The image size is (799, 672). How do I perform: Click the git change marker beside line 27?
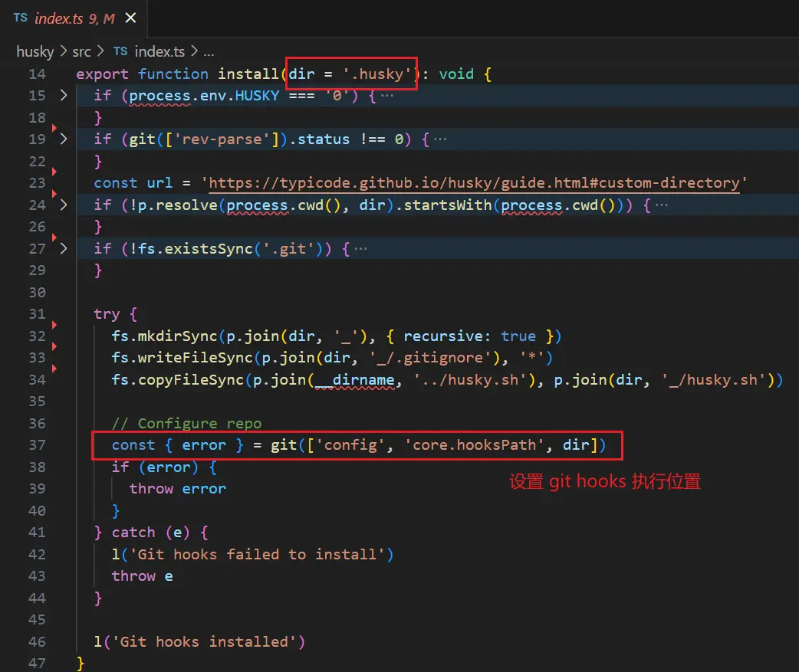point(54,238)
